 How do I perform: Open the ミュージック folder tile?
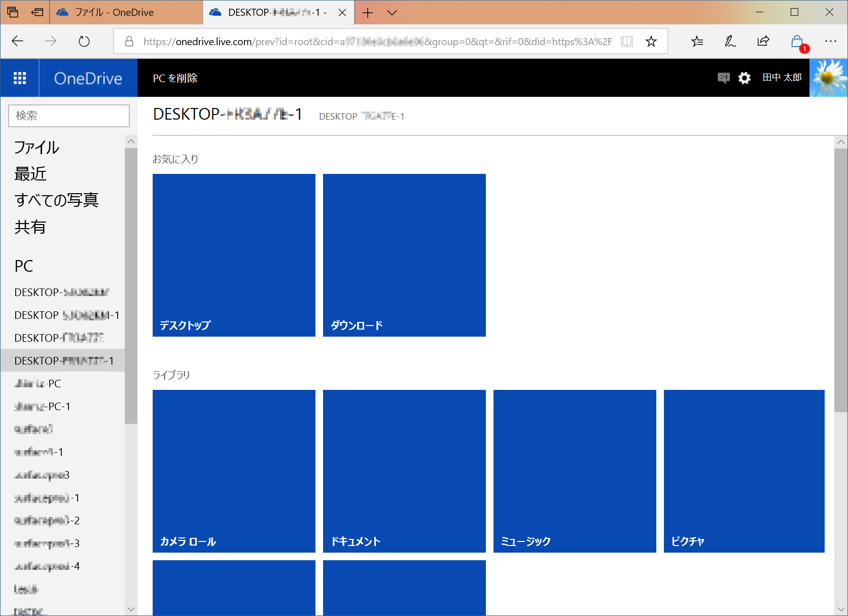(x=575, y=471)
